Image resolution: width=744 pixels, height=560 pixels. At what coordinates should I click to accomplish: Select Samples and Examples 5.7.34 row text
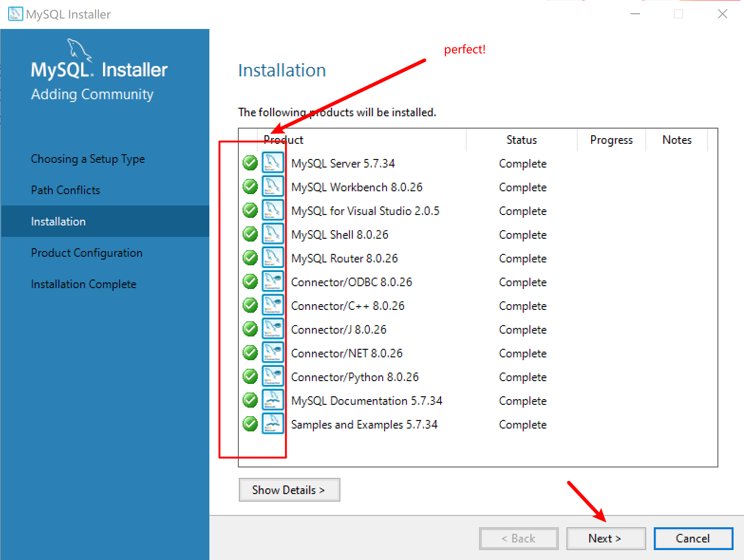(x=364, y=425)
